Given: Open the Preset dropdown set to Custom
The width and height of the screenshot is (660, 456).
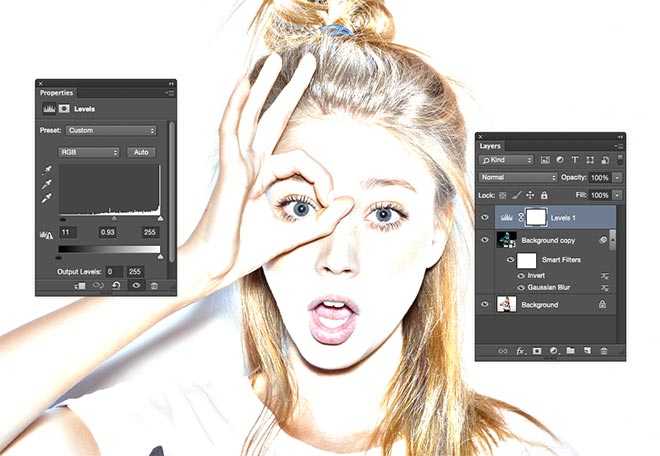Looking at the screenshot, I should 110,130.
